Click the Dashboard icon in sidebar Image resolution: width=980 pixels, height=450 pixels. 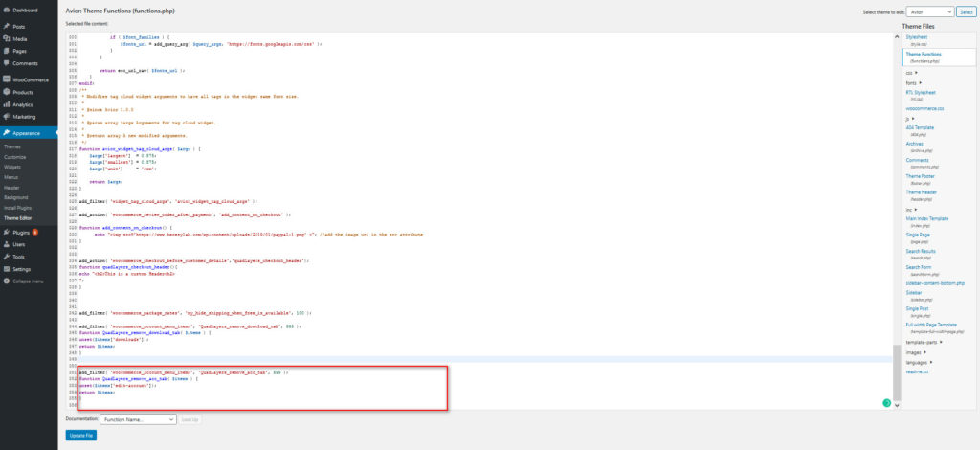pos(7,11)
